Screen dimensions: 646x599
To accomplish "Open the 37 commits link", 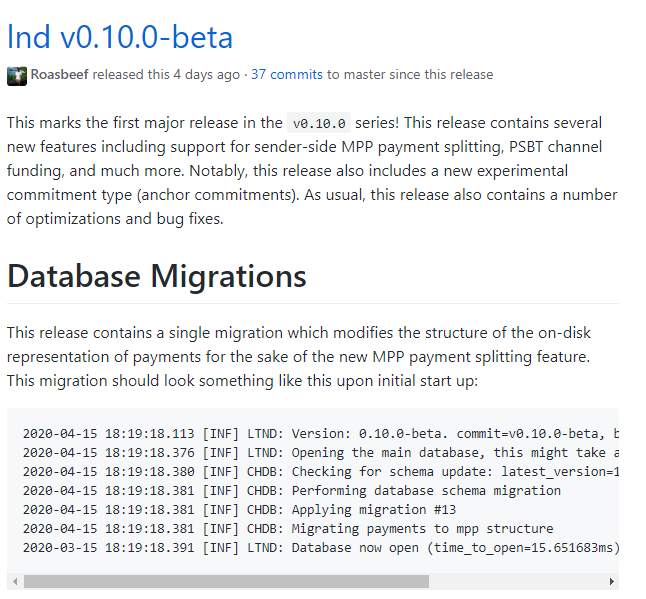I will click(x=287, y=75).
